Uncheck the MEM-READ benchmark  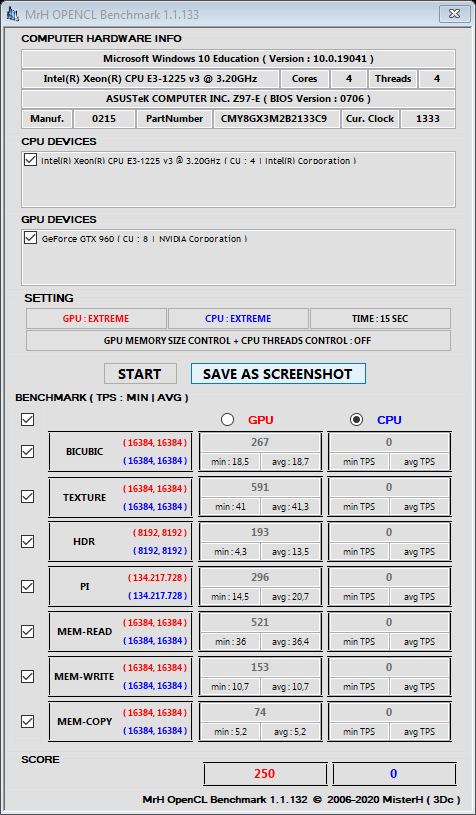28,632
